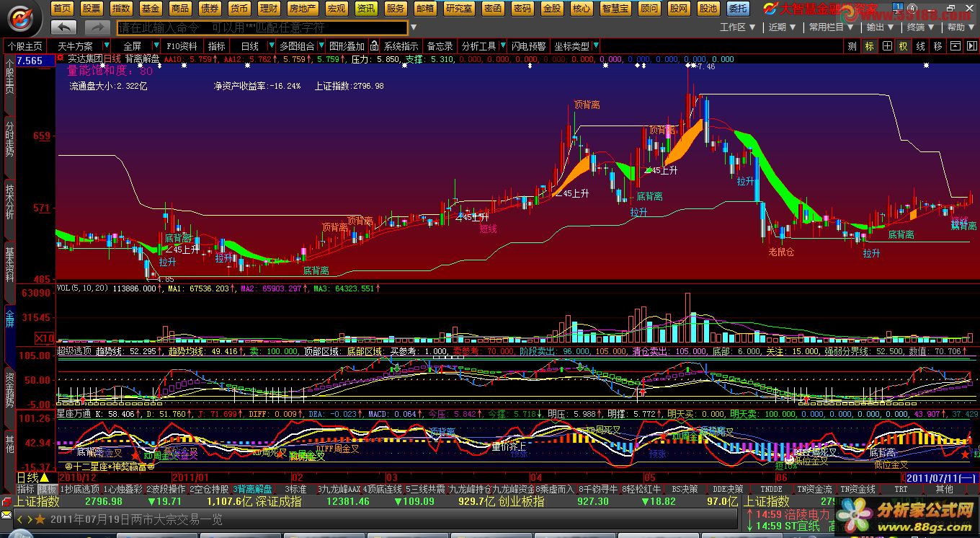Expand the 近期 recent menu
The height and width of the screenshot is (538, 980).
click(782, 27)
